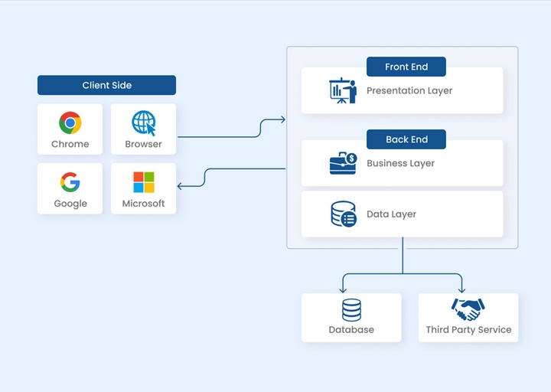Click the Google G logo
551x392 pixels.
[x=70, y=182]
